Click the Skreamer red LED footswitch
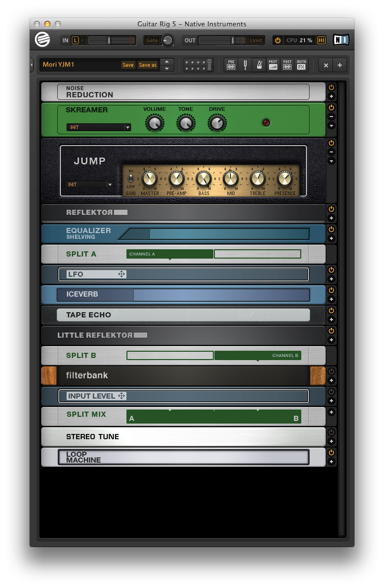 [266, 123]
